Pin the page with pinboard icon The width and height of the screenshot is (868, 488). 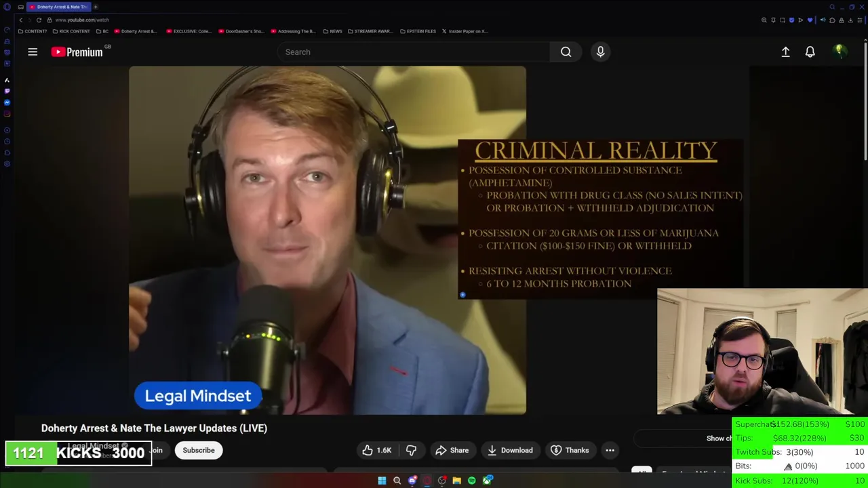773,20
